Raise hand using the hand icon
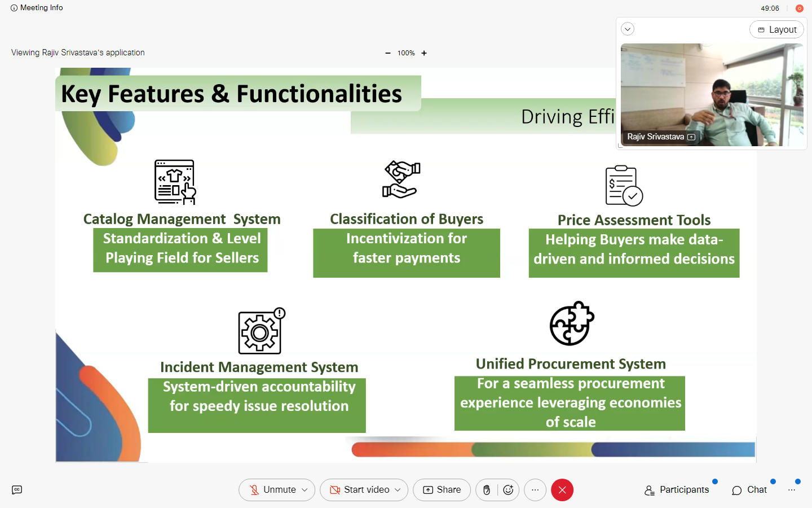Viewport: 812px width, 508px height. tap(487, 490)
